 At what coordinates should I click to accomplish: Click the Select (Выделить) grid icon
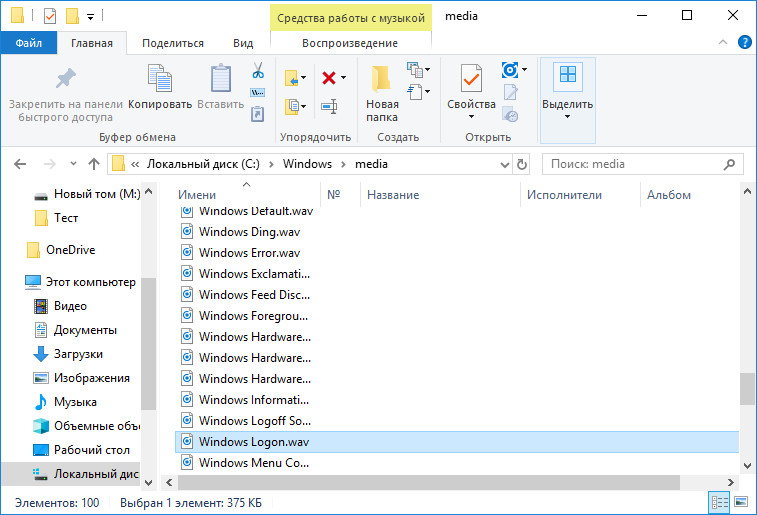pos(568,75)
